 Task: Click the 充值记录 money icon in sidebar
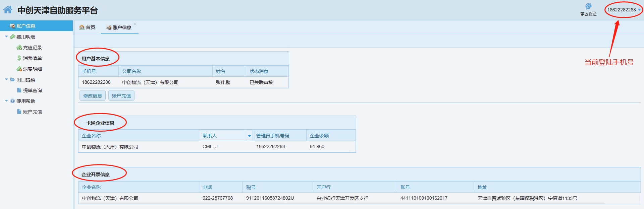[19, 48]
